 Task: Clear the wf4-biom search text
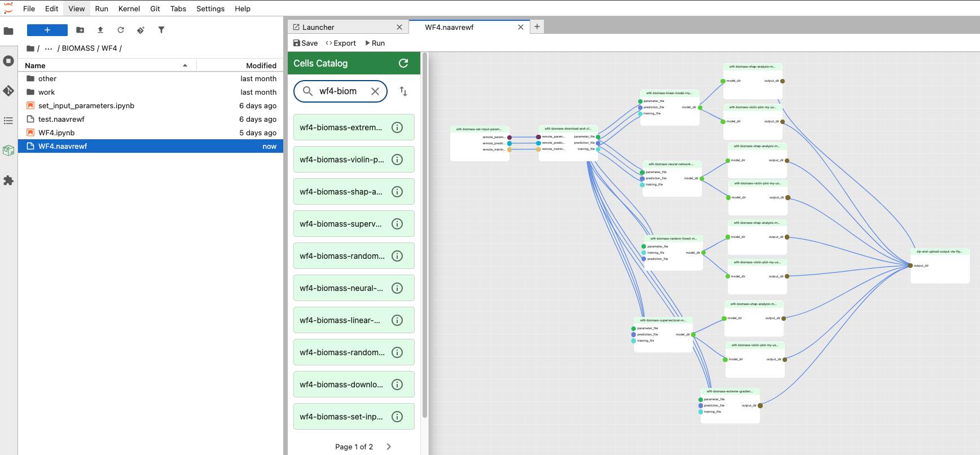coord(375,91)
